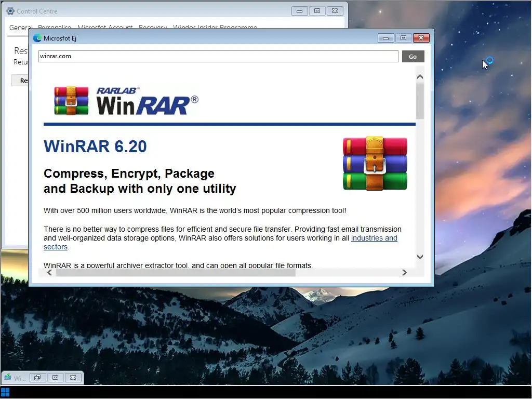Minimize the Control Centre window
Image resolution: width=532 pixels, height=399 pixels.
point(300,11)
